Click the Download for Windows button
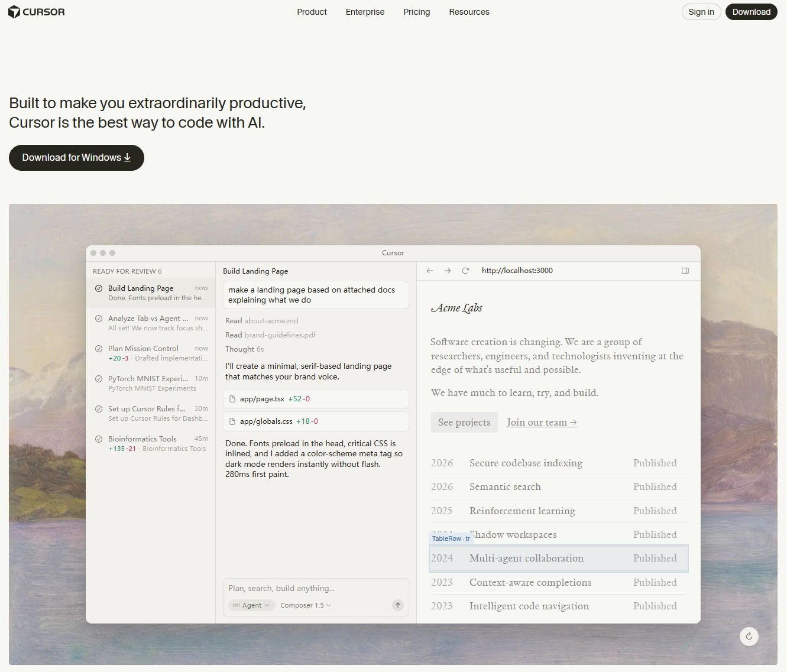 click(76, 158)
